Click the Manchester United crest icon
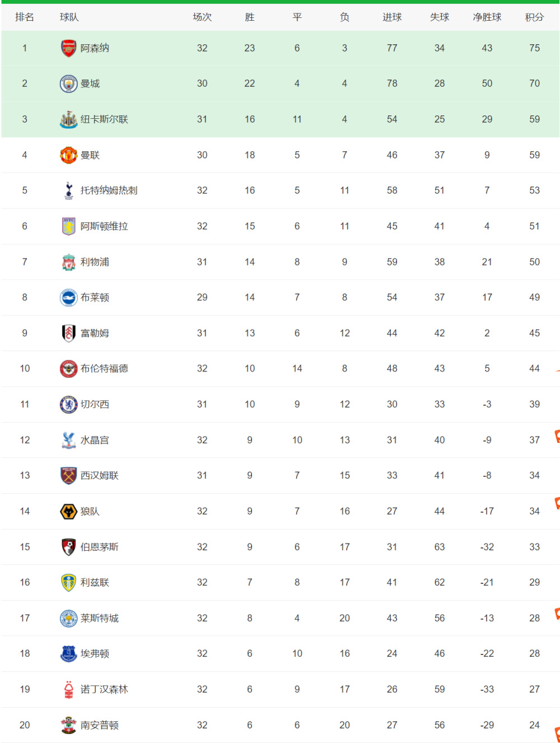 coord(68,155)
